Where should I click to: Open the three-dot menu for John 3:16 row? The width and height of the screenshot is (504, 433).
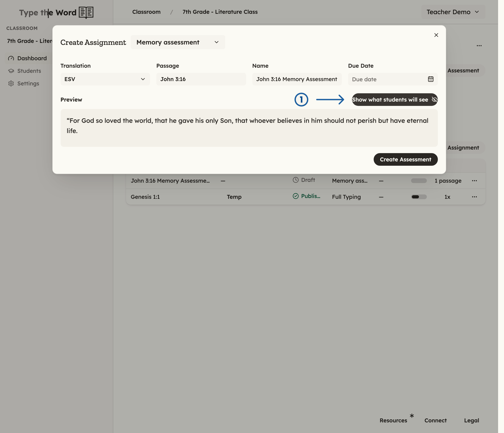pyautogui.click(x=474, y=181)
